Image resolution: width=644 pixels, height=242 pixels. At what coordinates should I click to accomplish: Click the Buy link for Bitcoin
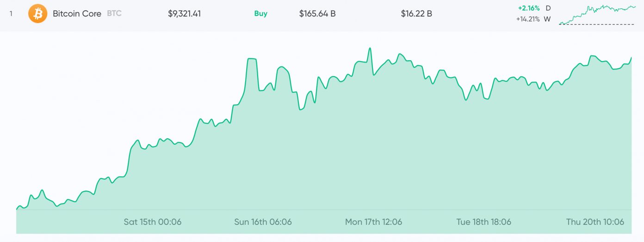261,14
